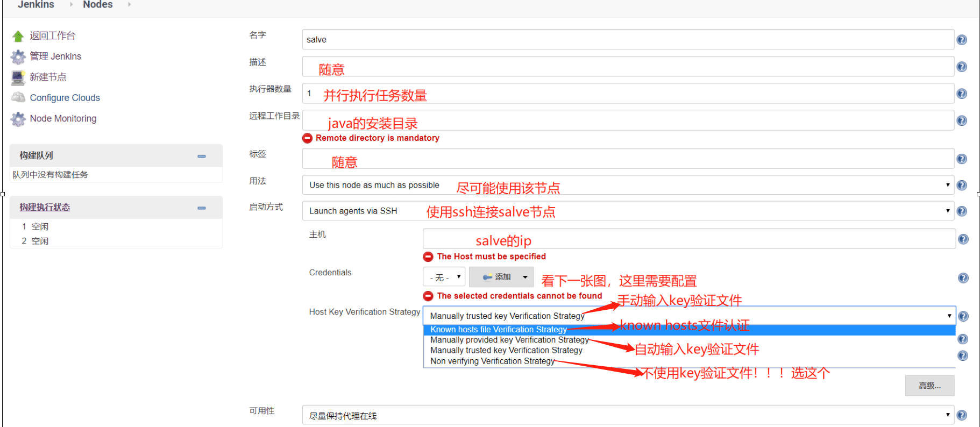Select Known hosts file Verification Strategy option
This screenshot has height=427, width=980.
tap(689, 330)
